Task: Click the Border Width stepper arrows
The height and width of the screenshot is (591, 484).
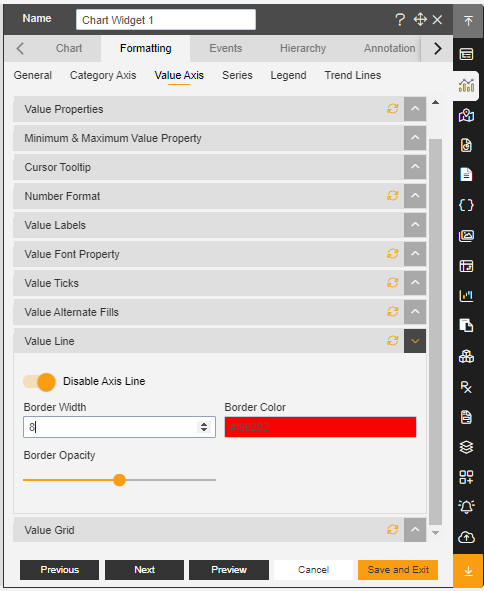Action: (x=204, y=427)
